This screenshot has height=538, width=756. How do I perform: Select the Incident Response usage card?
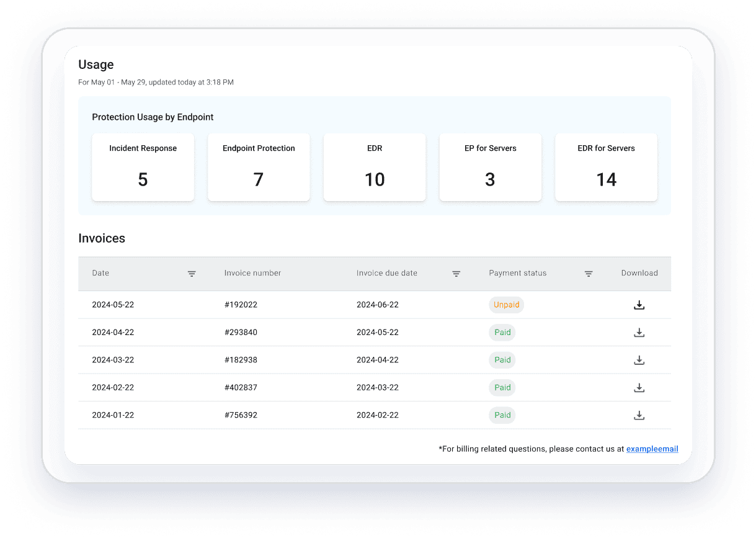tap(143, 167)
